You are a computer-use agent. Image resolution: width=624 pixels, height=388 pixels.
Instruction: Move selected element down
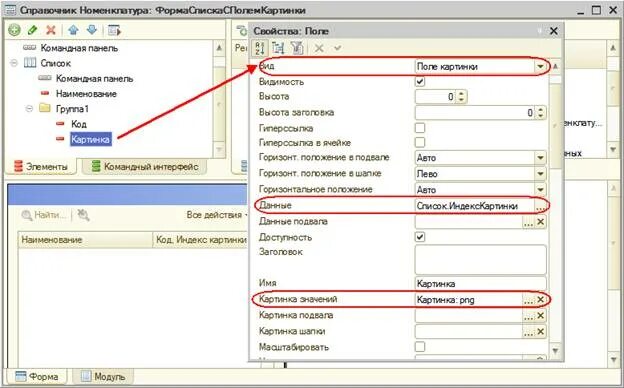pyautogui.click(x=92, y=30)
